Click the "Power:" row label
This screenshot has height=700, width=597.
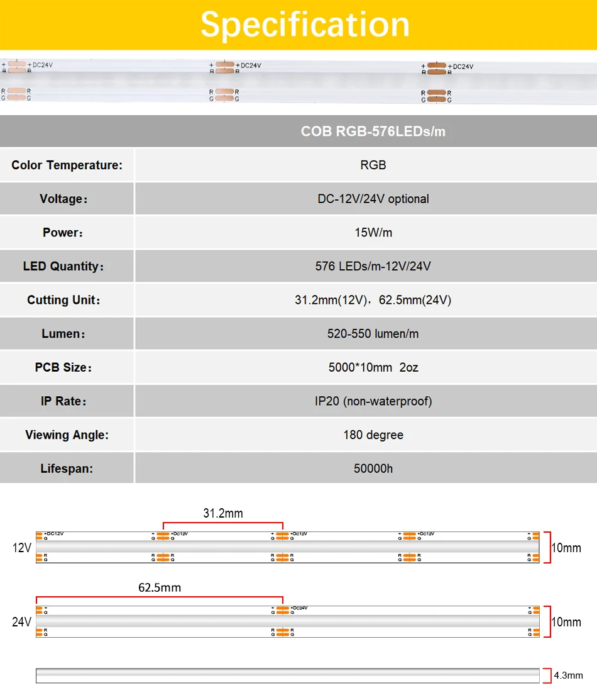pyautogui.click(x=63, y=233)
